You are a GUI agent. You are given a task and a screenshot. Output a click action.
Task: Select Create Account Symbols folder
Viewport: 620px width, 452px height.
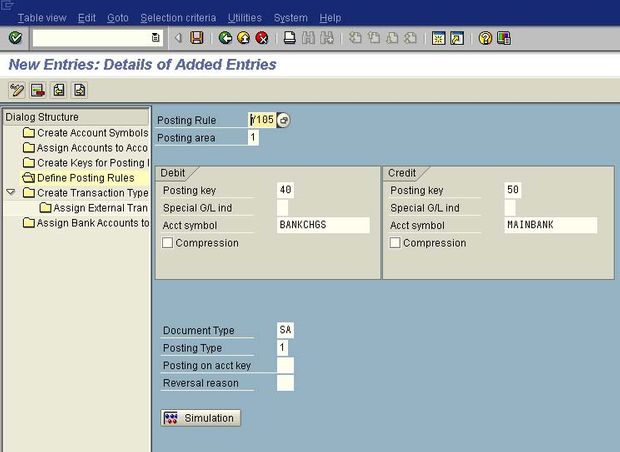coord(85,132)
